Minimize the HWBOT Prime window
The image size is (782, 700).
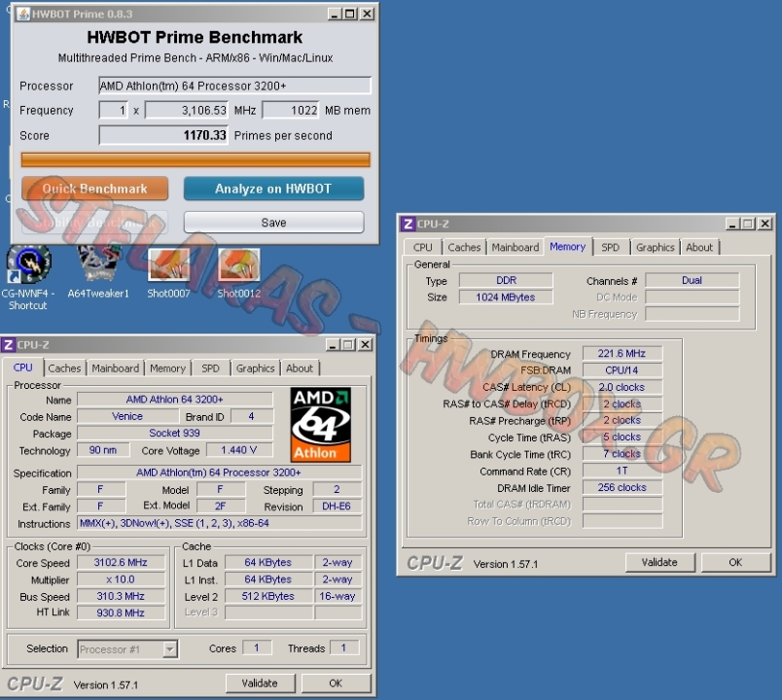tap(335, 14)
